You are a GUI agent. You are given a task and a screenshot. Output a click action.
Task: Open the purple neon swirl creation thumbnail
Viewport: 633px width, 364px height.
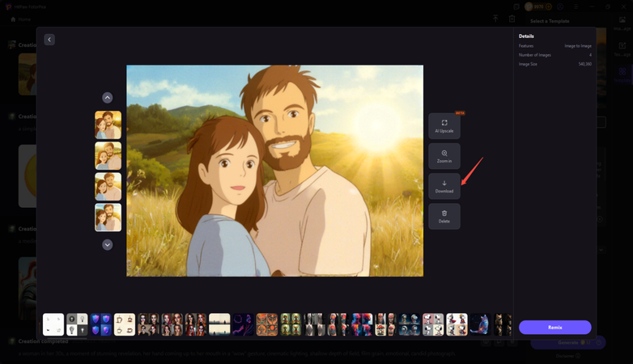[x=243, y=324]
